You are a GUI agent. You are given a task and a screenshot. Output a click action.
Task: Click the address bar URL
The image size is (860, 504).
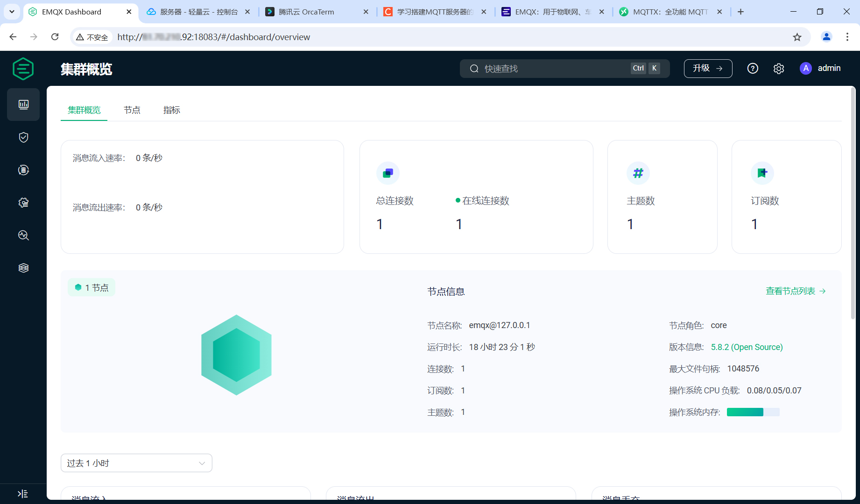(x=213, y=37)
